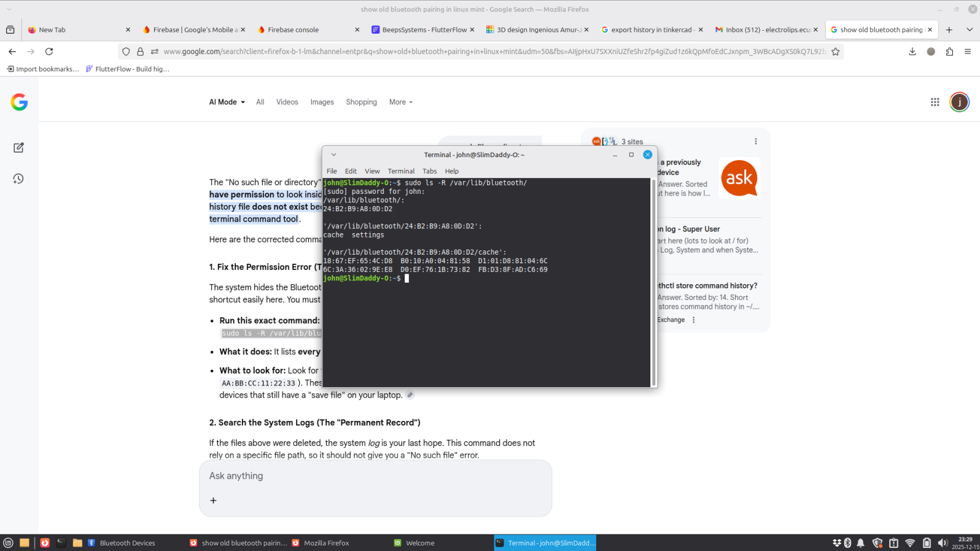The width and height of the screenshot is (980, 551).
Task: Expand the AI Mode dropdown
Action: [x=227, y=102]
